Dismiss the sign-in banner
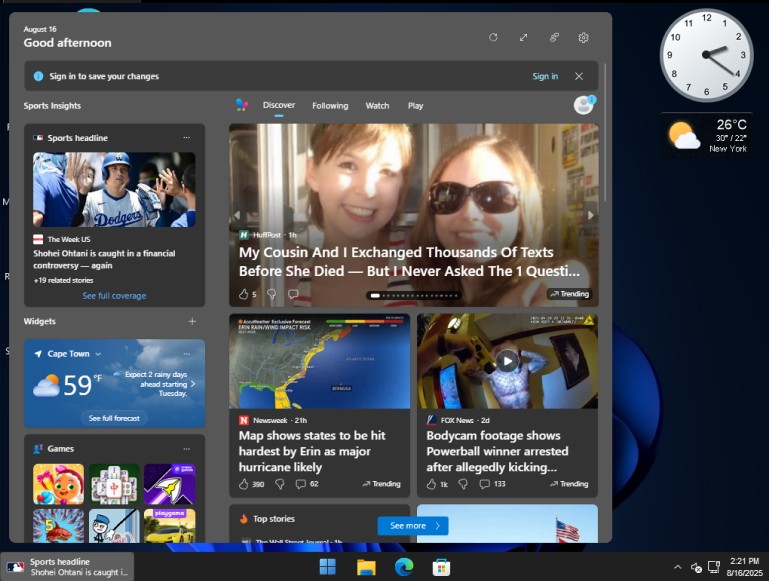Viewport: 769px width, 581px height. pos(579,76)
